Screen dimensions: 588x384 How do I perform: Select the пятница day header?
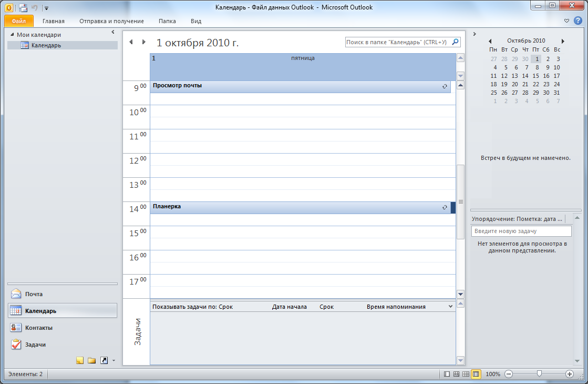point(303,58)
